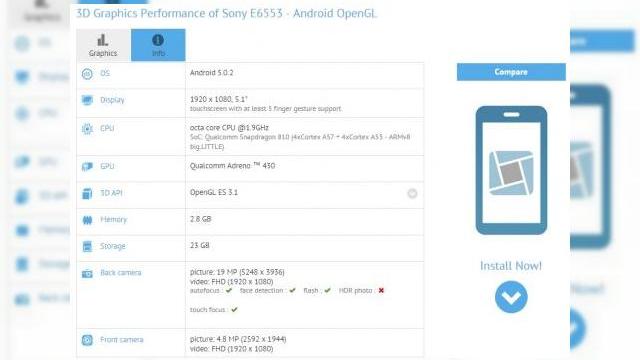Click the Memory row icon
Viewport: 640px width, 360px height.
(87, 220)
